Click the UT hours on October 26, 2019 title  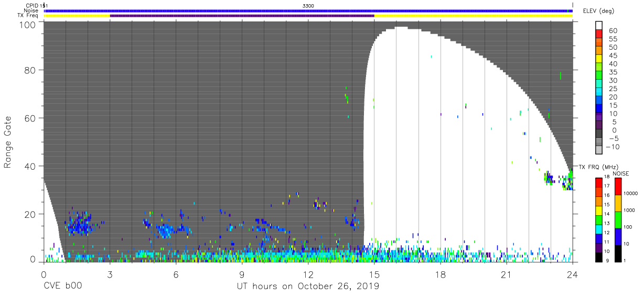coord(308,287)
